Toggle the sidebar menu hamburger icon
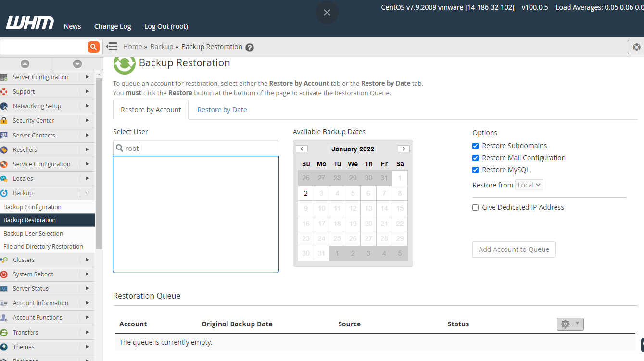This screenshot has height=361, width=644. tap(112, 47)
